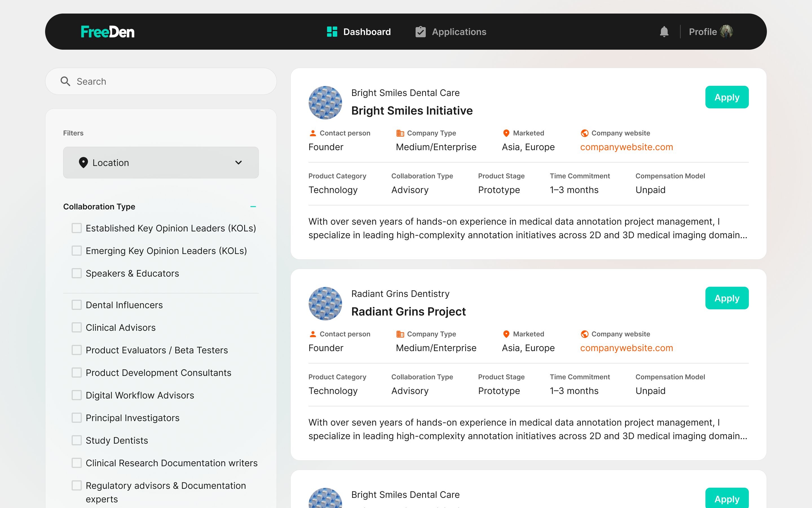Click Asia, Europe in Bright Smiles Initiative card
Image resolution: width=812 pixels, height=508 pixels.
pos(528,147)
